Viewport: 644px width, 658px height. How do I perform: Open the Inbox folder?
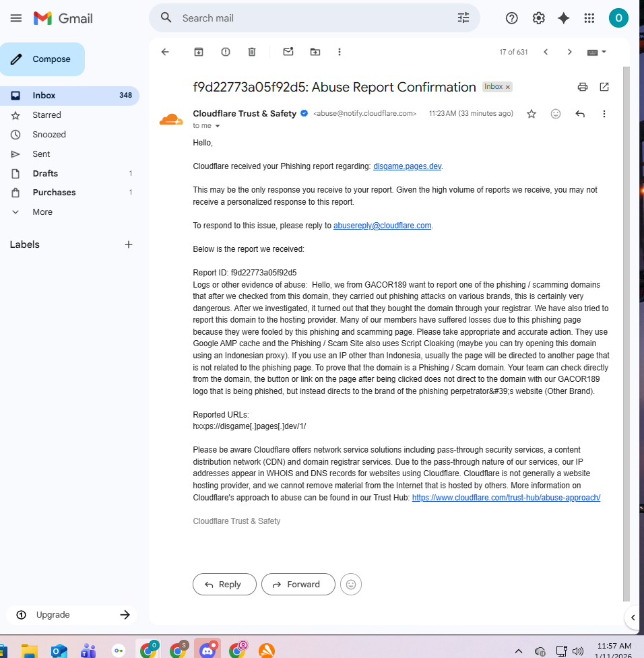coord(69,95)
